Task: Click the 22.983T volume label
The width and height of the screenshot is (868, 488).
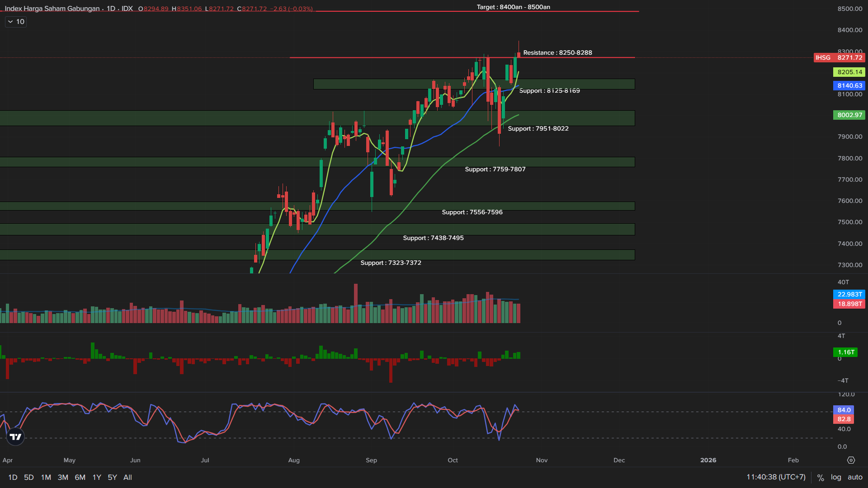Action: click(849, 294)
